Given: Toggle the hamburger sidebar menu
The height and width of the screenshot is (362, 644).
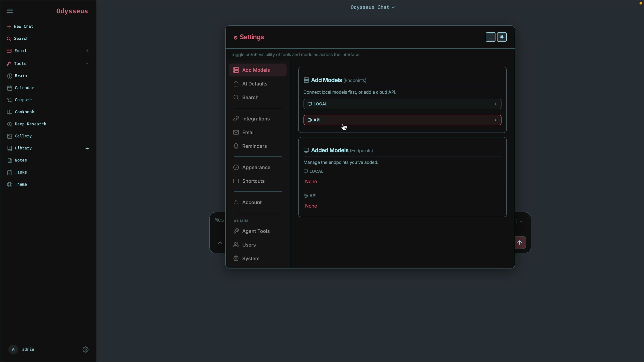Looking at the screenshot, I should [x=9, y=11].
